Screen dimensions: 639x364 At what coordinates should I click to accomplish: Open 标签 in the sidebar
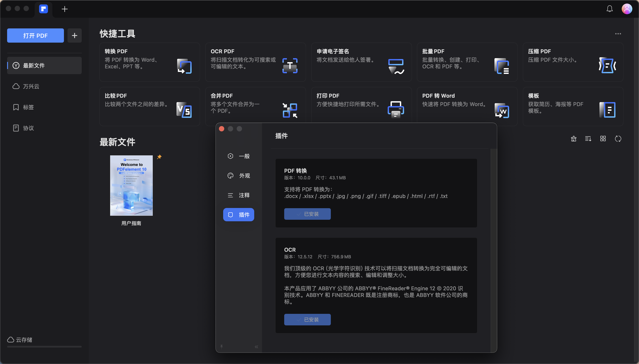[x=44, y=107]
